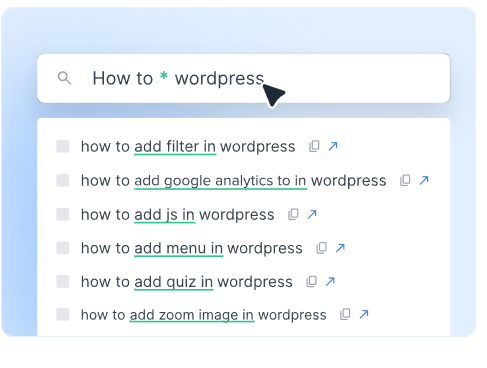
Task: Copy the 'add menu in wordpress' keyword
Action: [322, 248]
